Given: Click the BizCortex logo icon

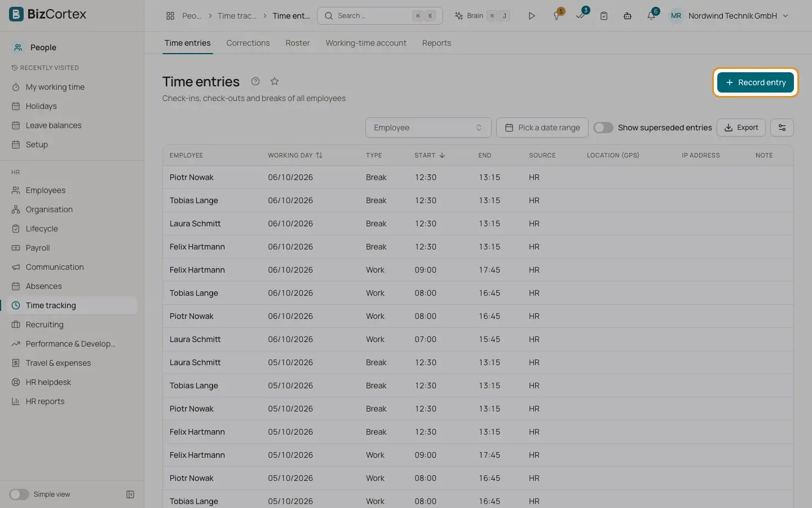Looking at the screenshot, I should (16, 14).
